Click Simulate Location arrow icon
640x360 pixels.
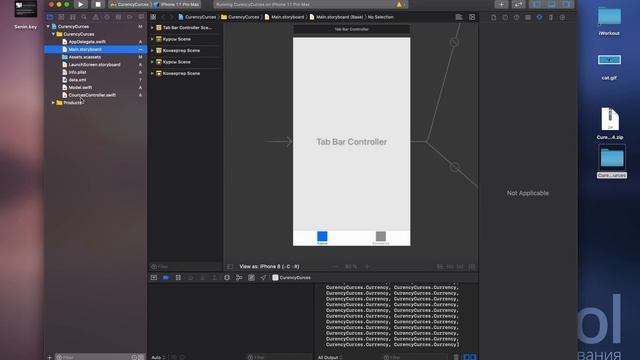point(263,278)
